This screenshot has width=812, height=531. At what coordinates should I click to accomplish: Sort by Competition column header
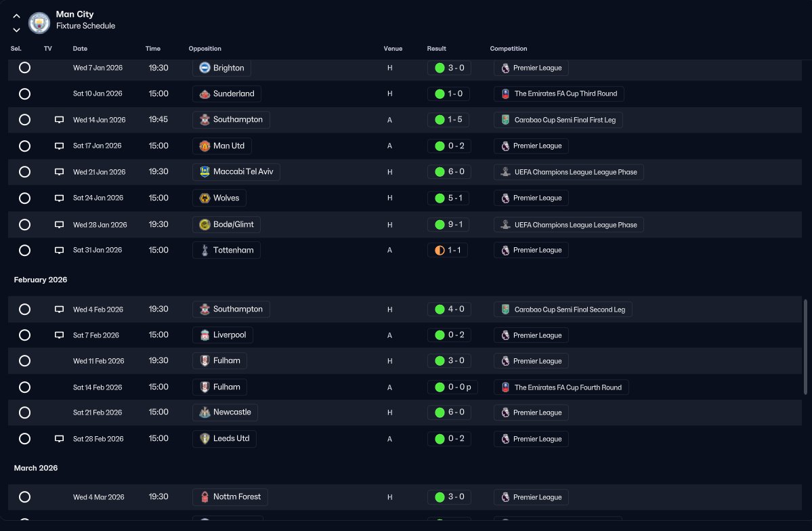tap(508, 49)
